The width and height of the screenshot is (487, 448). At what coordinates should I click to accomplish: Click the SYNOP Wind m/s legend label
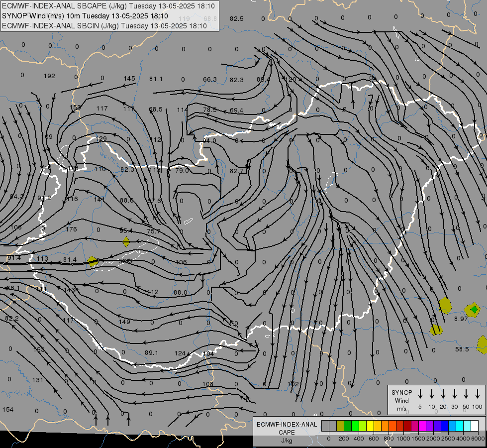click(401, 400)
